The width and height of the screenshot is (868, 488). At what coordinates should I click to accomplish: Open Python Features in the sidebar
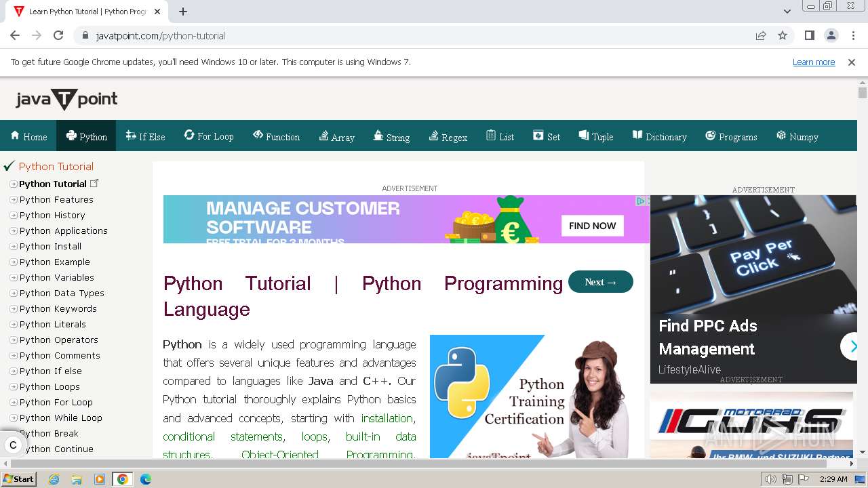point(56,199)
